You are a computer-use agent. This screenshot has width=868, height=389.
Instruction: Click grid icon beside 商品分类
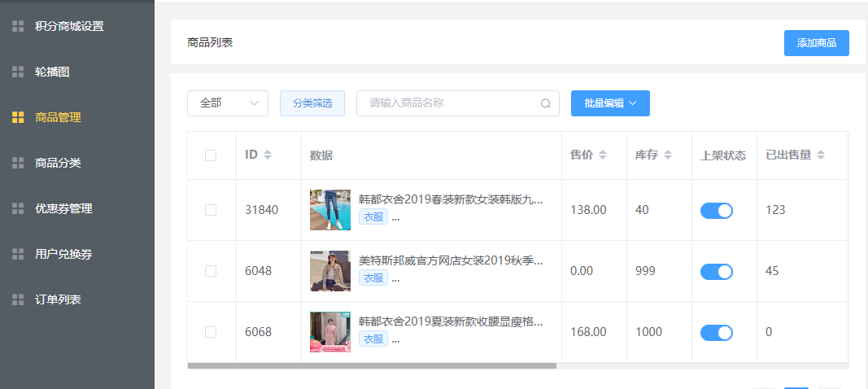coord(18,163)
